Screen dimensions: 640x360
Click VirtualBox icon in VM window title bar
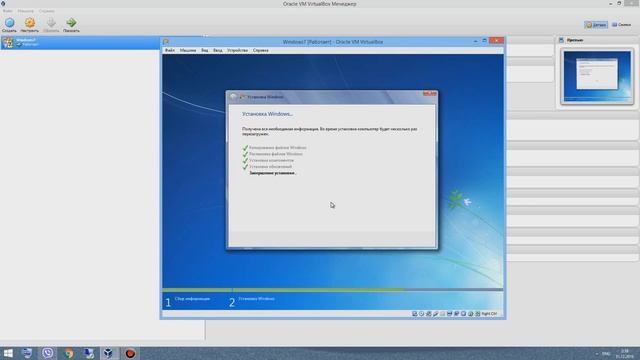(166, 42)
